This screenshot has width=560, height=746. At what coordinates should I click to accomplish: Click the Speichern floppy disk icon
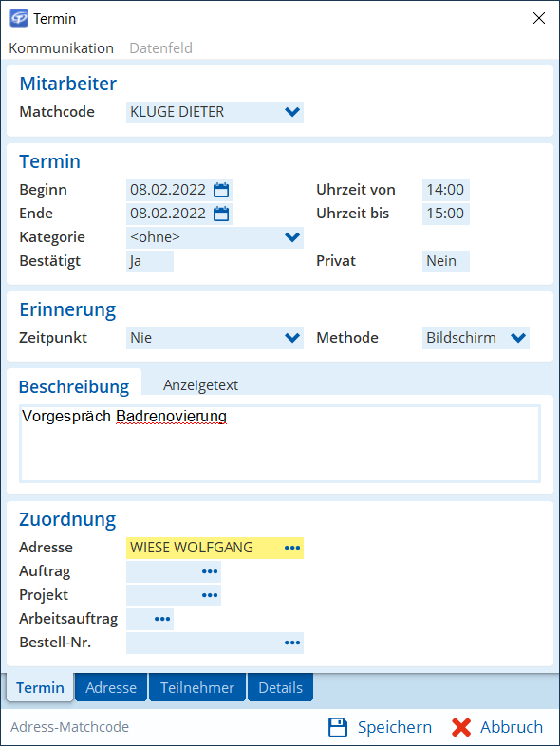[x=338, y=727]
